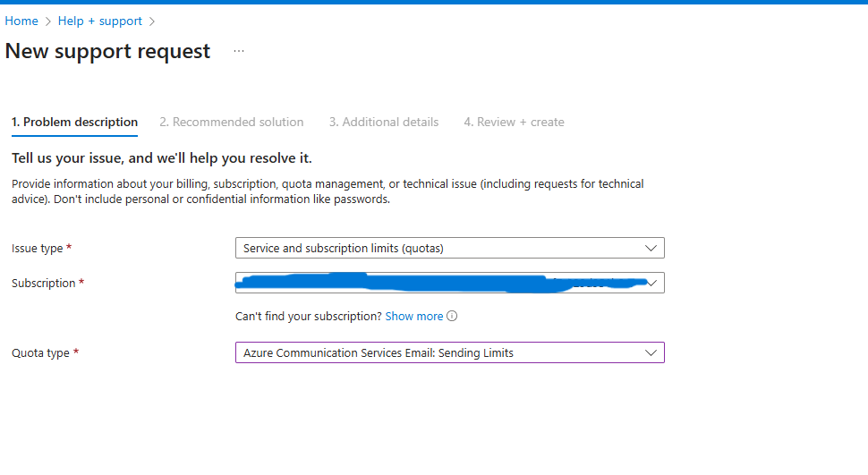Click the 'Tell us your issue' heading
The image size is (868, 475).
[162, 158]
